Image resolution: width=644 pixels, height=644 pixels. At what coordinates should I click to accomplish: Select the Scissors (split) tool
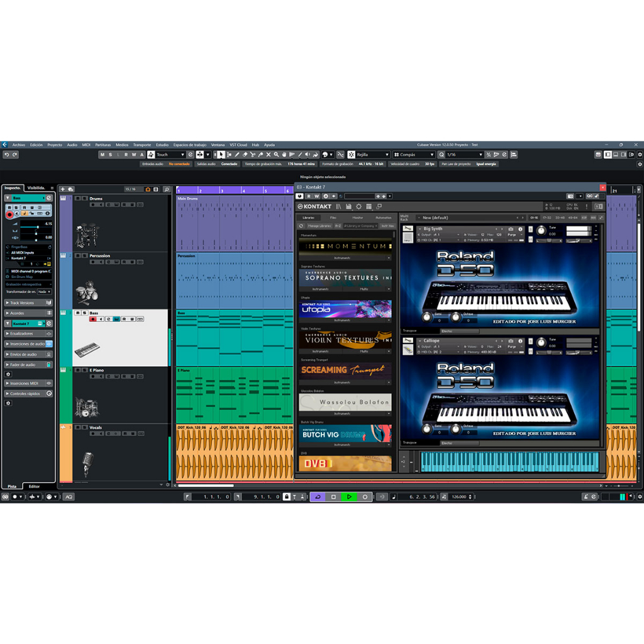(252, 155)
